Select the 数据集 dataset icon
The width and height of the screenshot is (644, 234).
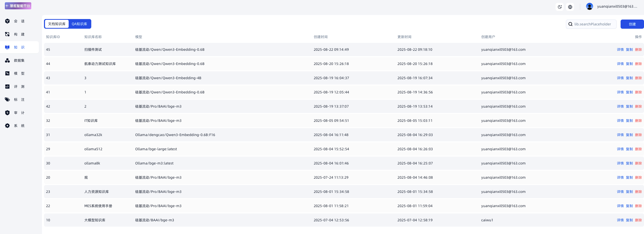point(7,60)
